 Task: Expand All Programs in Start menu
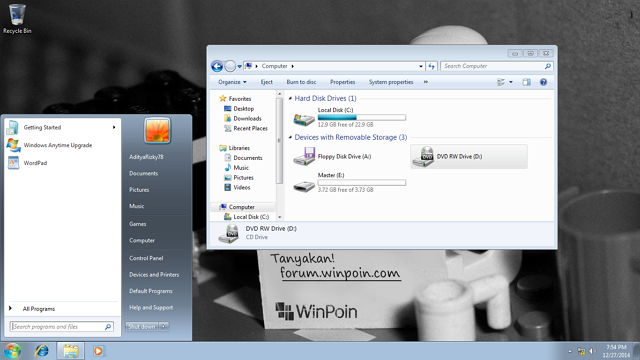38,309
